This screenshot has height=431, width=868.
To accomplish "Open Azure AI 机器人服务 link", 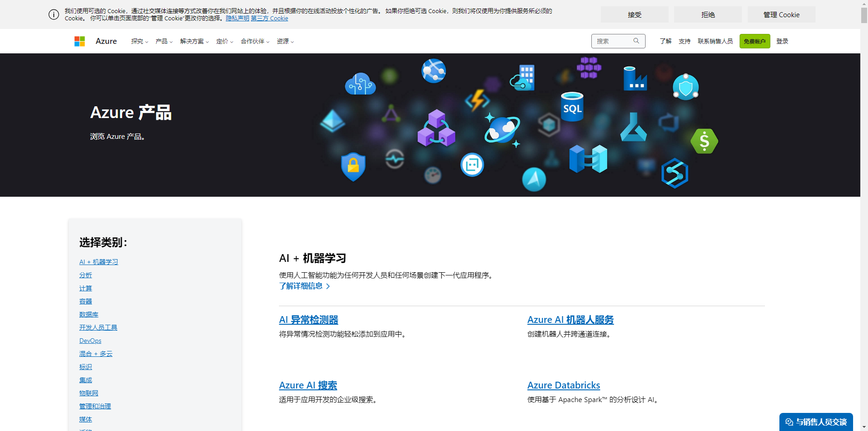I will [x=570, y=320].
